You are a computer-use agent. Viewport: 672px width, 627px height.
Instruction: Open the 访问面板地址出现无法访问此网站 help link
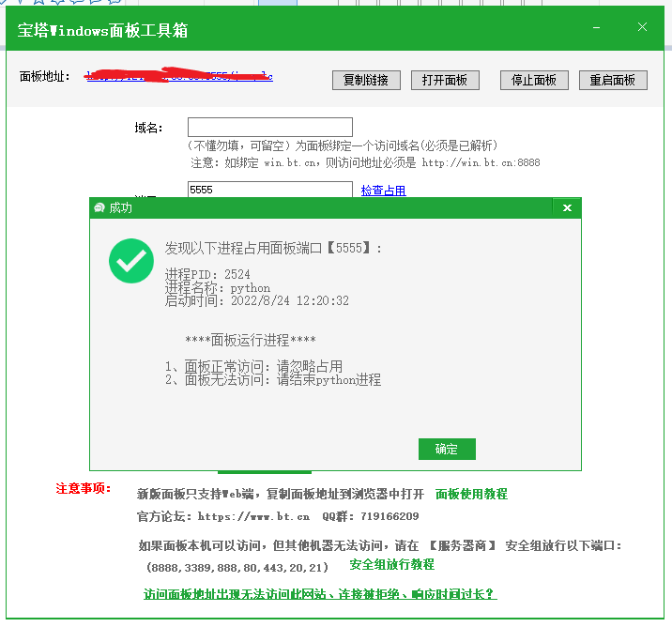(x=320, y=594)
